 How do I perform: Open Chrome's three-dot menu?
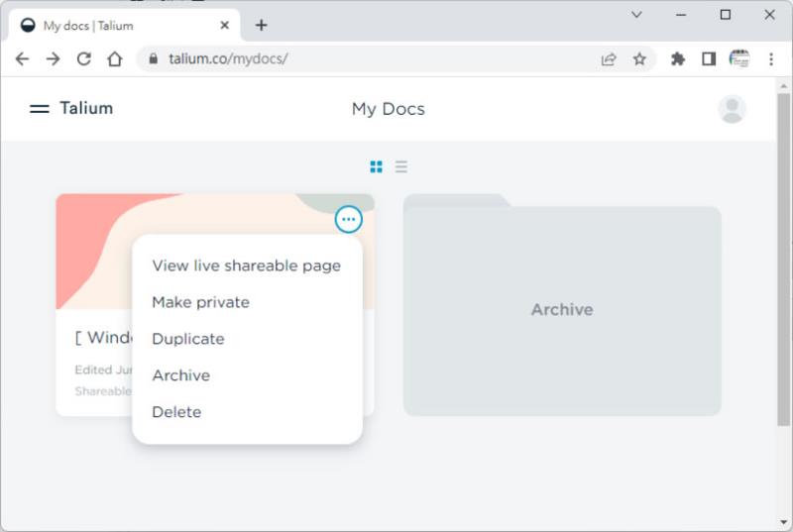771,59
